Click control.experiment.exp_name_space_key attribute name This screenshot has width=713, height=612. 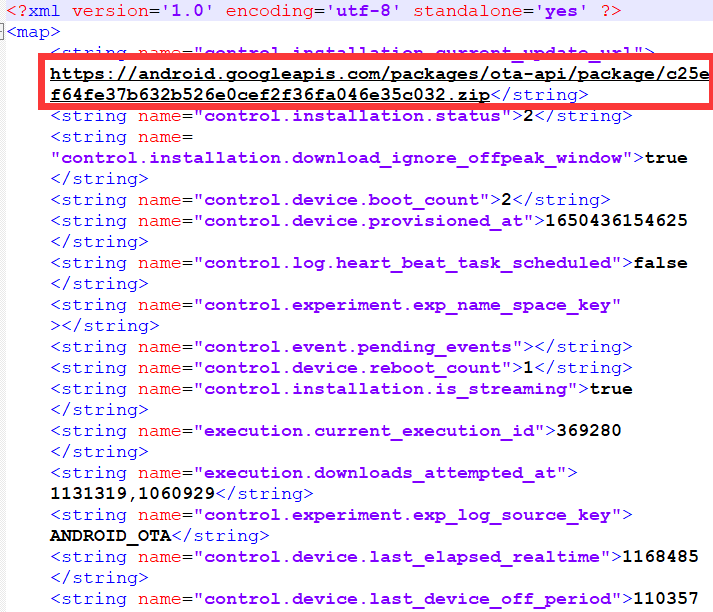pos(407,305)
